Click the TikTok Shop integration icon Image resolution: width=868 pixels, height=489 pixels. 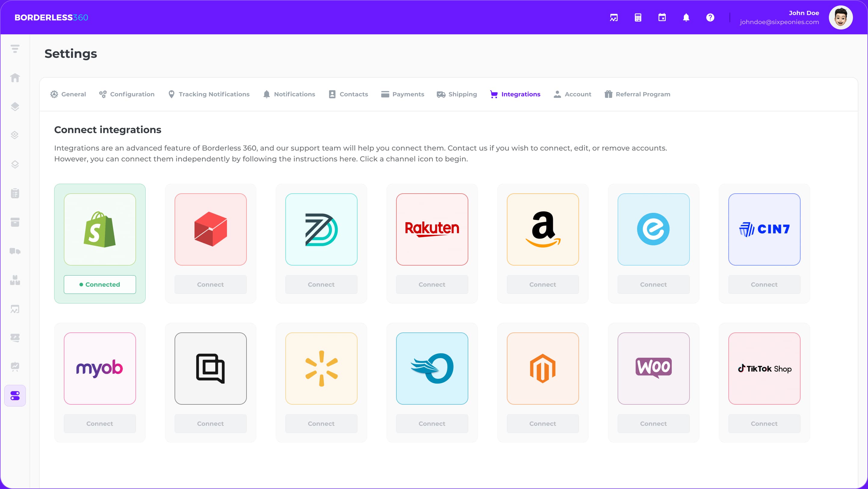764,369
